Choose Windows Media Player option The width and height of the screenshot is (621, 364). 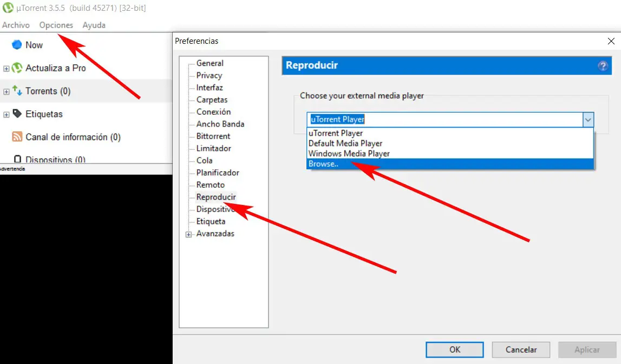click(x=450, y=154)
